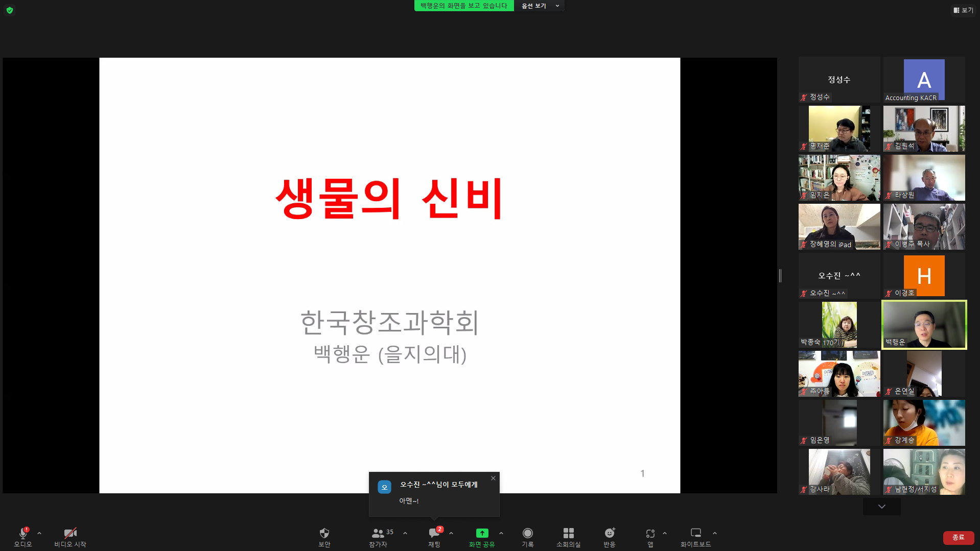Screen dimensions: 980x551
Task: Select 정성수 participant tile
Action: click(839, 80)
